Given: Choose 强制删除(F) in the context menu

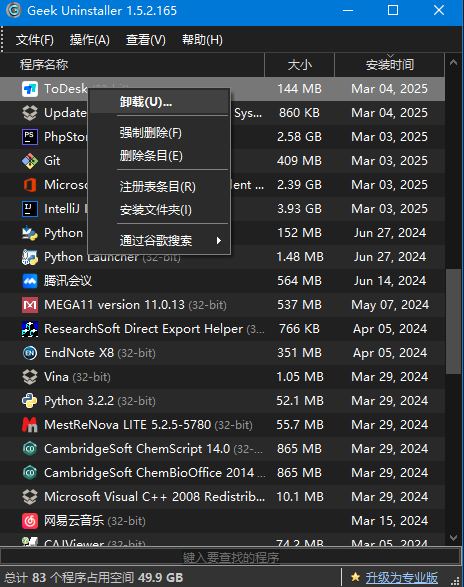Looking at the screenshot, I should 159,133.
